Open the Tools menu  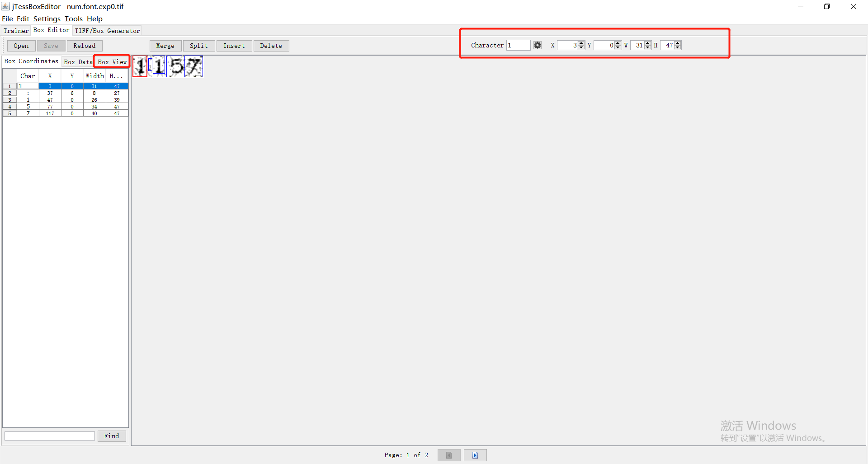[x=73, y=19]
